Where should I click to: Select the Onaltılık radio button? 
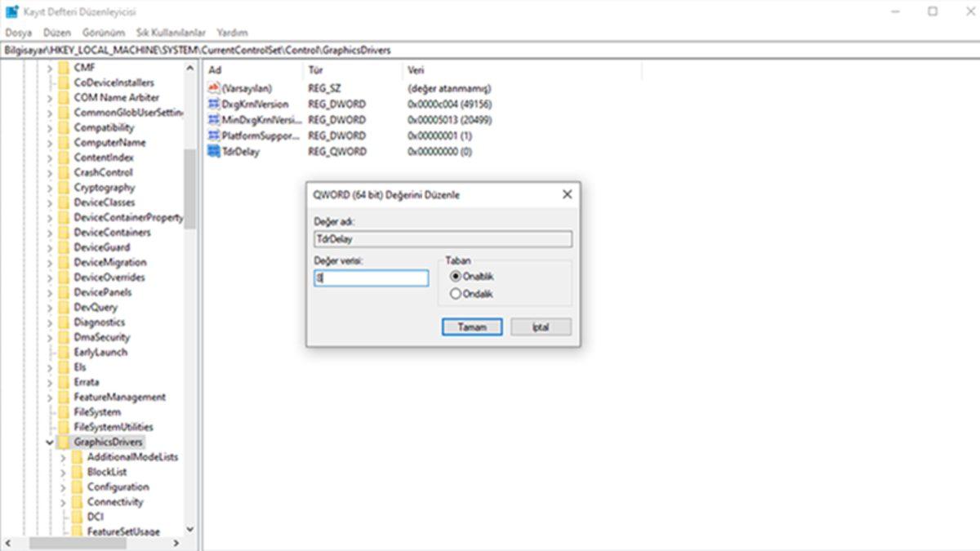tap(456, 277)
